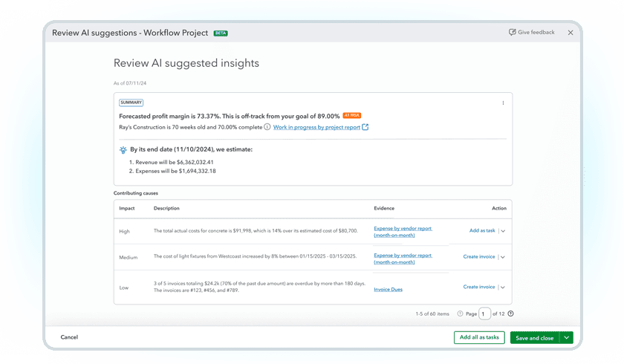Click the Forecasted profit margin headline
The width and height of the screenshot is (624, 364).
click(230, 116)
